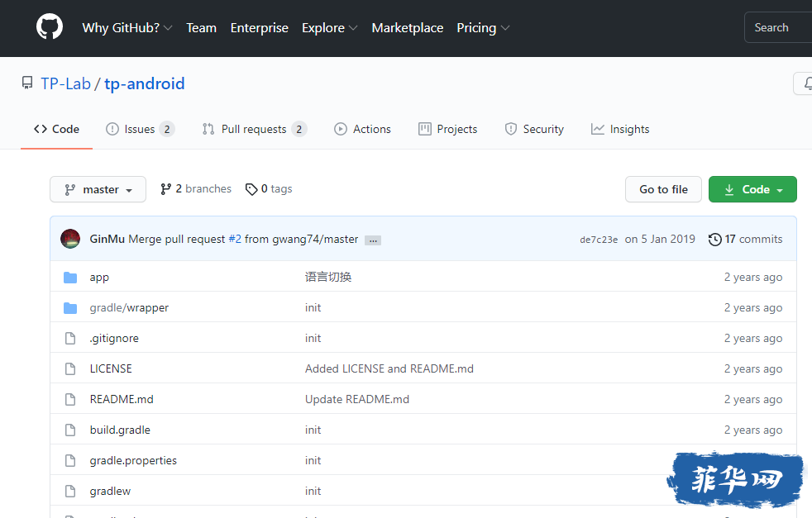Click the GitHub Octocat logo

[49, 27]
